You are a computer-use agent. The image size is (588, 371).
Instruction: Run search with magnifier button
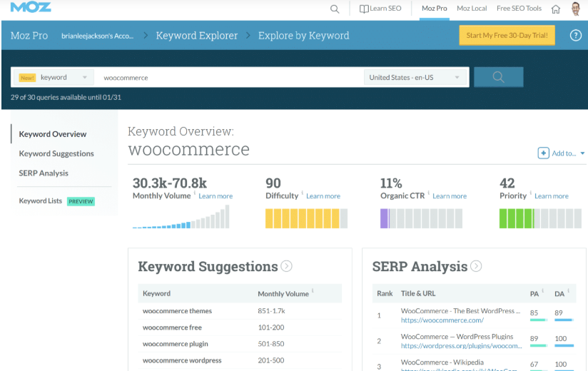point(498,77)
